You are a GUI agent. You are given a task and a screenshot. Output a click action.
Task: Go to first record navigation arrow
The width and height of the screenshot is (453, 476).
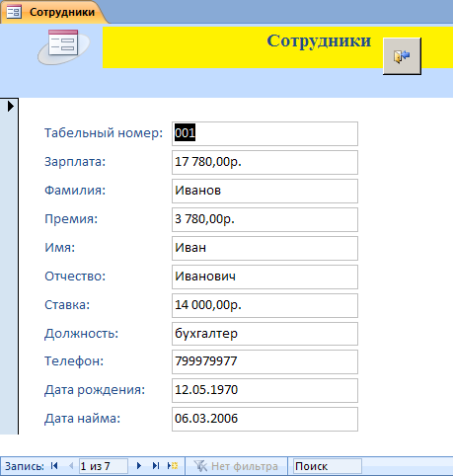pos(54,466)
